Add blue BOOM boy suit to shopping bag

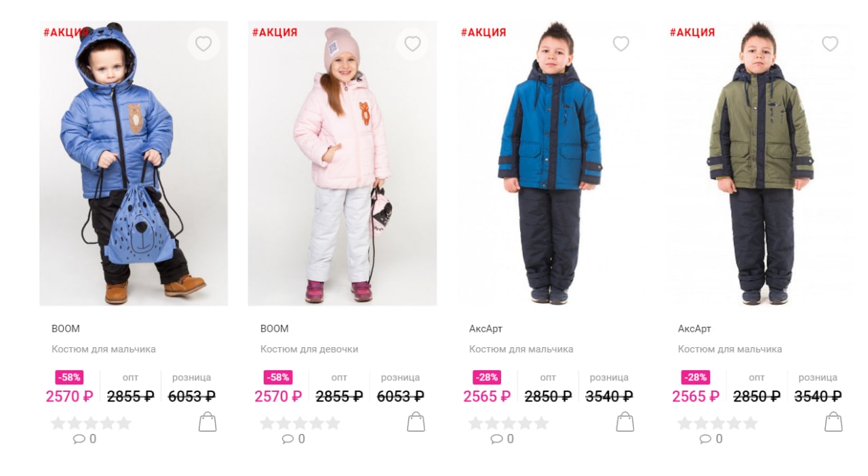point(208,422)
